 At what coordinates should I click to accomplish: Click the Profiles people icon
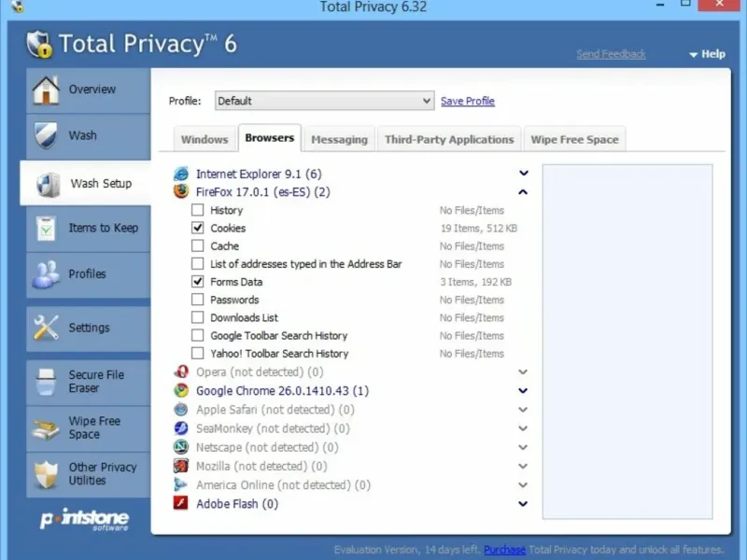[46, 274]
